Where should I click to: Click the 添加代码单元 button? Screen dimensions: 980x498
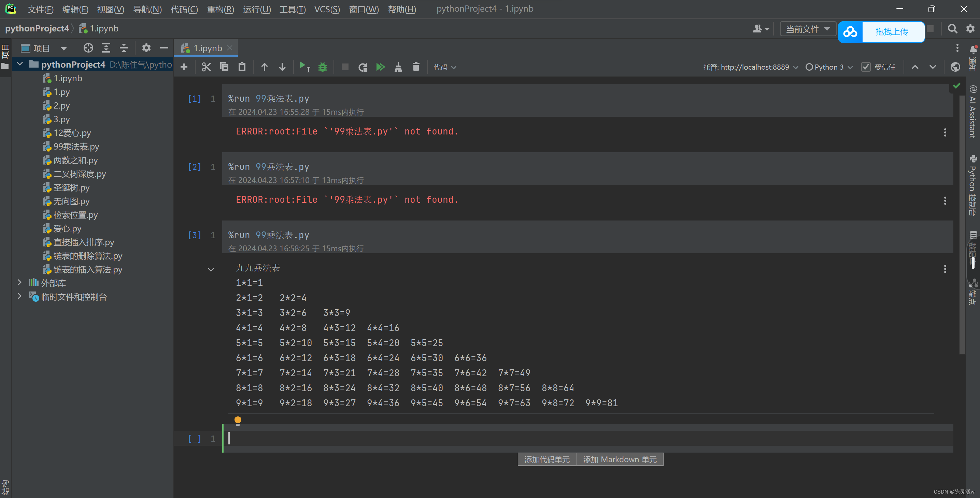547,459
